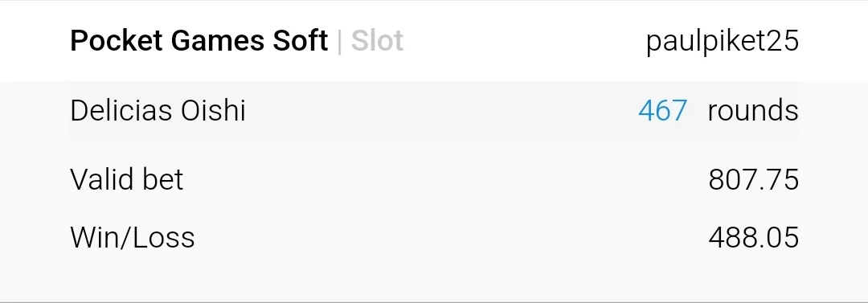Select the Win/Loss label
868x303 pixels.
click(x=133, y=237)
